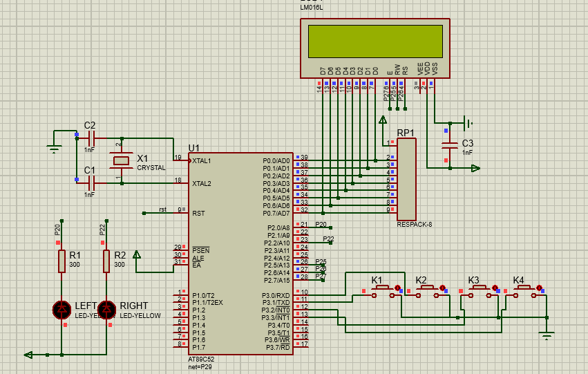Click the P3.2/INT0 pin name
588x374 pixels.
[276, 310]
